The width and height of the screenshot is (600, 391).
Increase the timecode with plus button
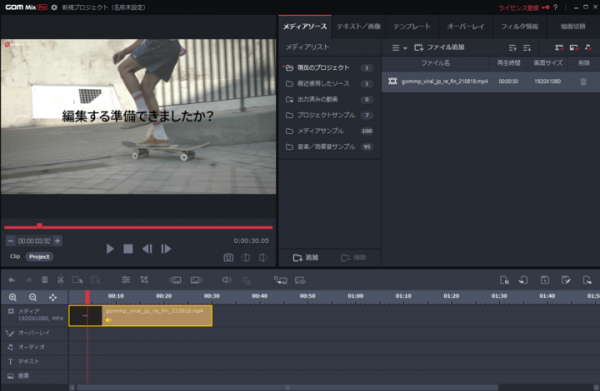coord(57,241)
